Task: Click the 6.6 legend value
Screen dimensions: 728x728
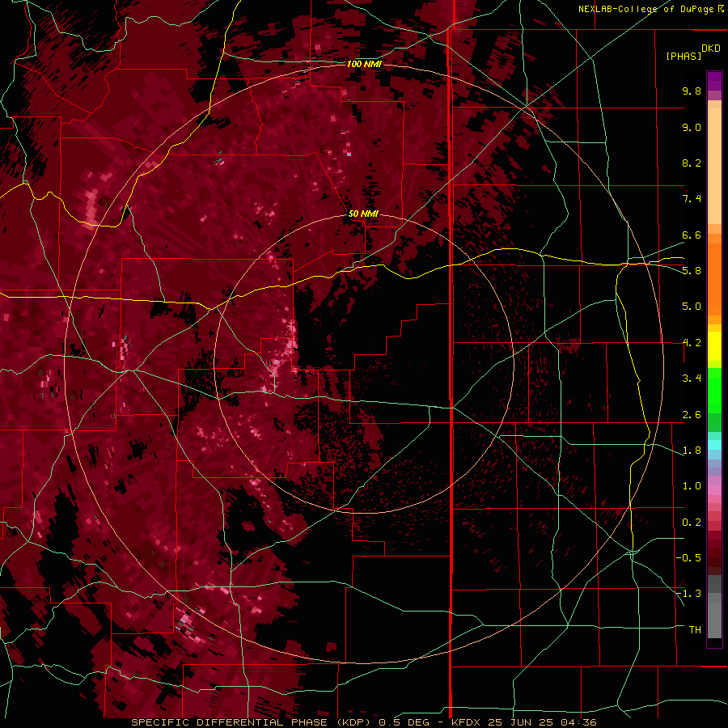Action: click(x=692, y=235)
